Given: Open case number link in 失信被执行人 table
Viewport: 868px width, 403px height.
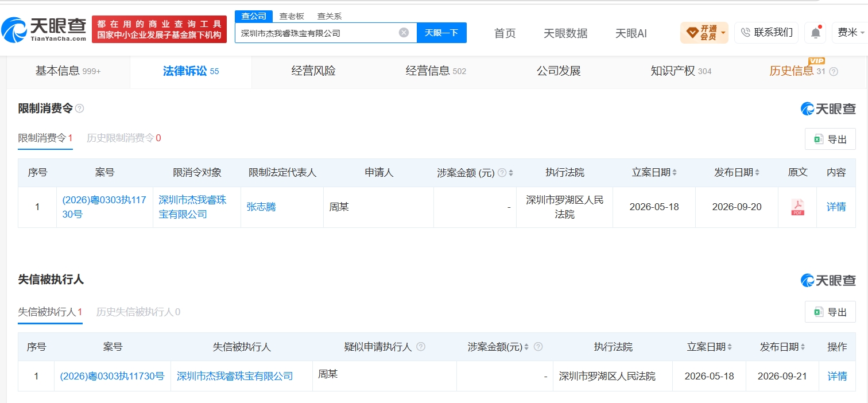Looking at the screenshot, I should coord(112,376).
